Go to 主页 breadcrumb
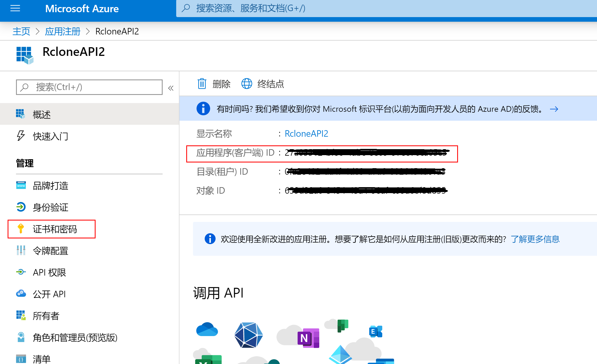The height and width of the screenshot is (364, 597). point(21,31)
